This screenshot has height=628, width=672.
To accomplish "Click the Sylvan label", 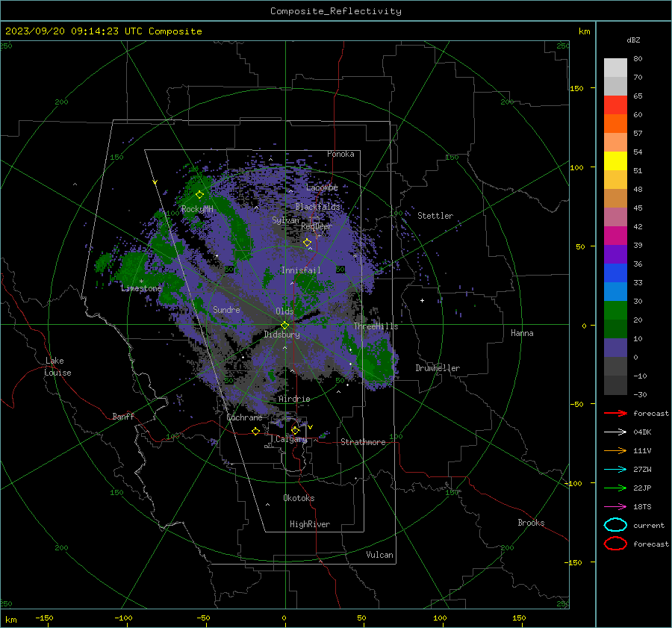I will pyautogui.click(x=285, y=220).
